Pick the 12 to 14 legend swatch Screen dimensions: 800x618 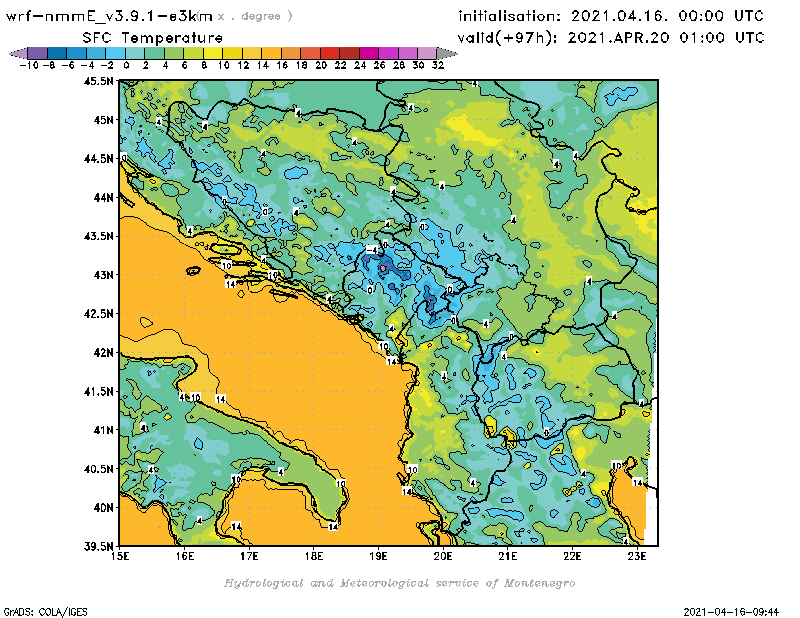tap(252, 53)
